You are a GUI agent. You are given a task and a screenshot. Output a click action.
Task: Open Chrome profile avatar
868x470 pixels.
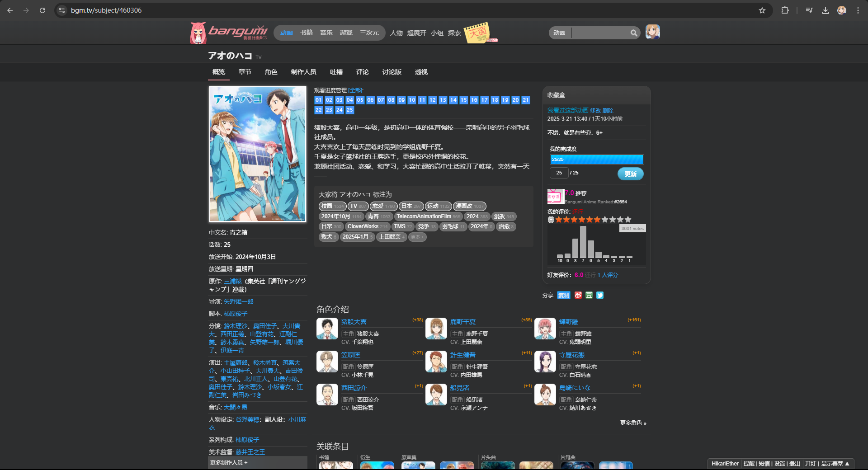[842, 10]
